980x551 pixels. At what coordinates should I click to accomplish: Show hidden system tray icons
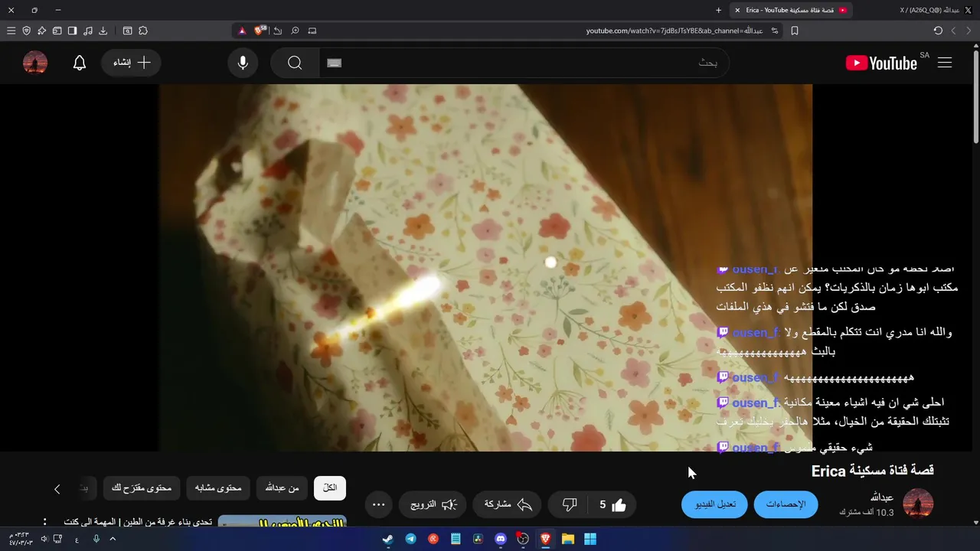113,539
